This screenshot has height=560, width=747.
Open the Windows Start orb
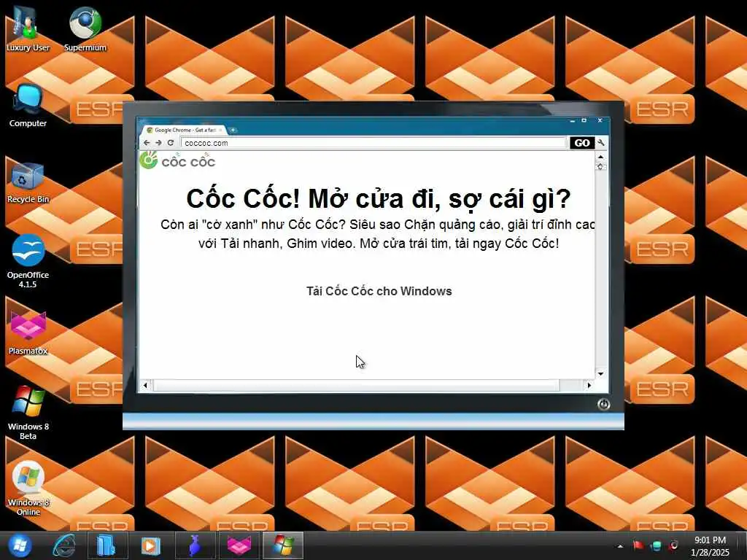tap(20, 545)
